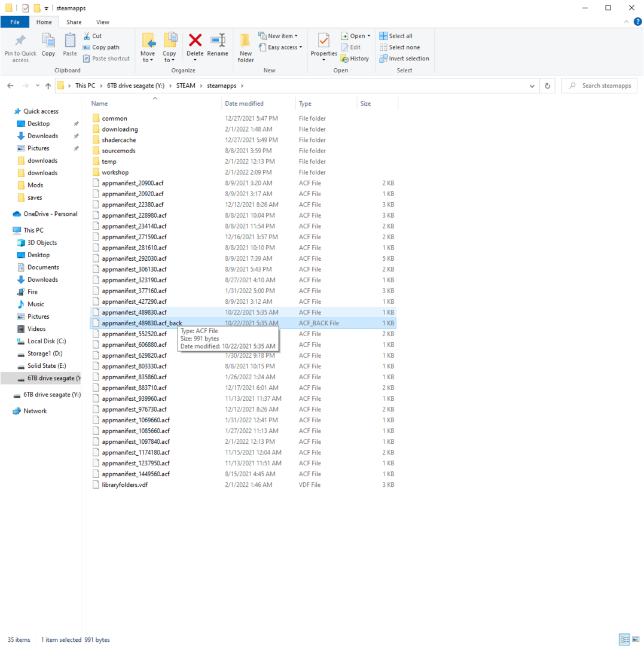
Task: Expand the Open button dropdown arrow
Action: point(368,36)
